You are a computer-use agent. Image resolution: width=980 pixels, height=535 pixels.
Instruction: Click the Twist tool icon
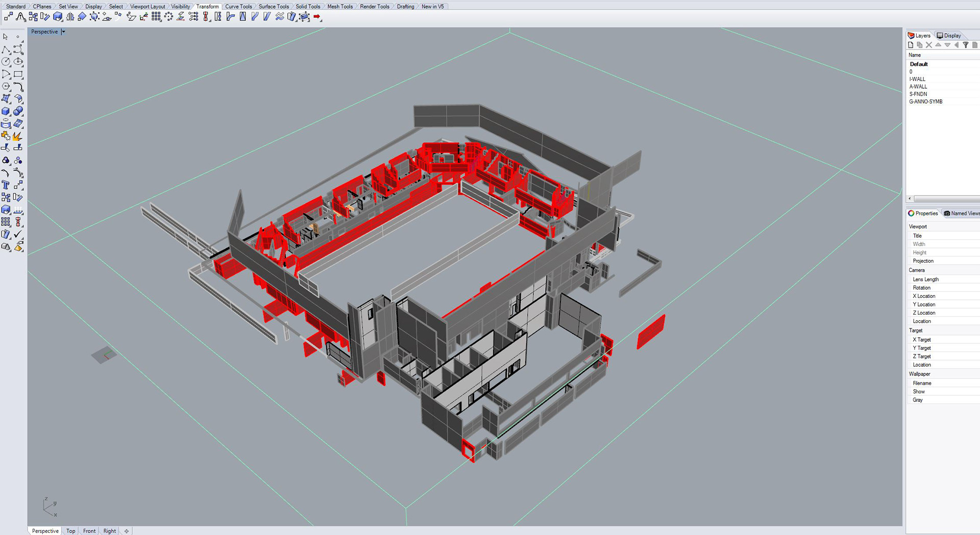(x=218, y=17)
